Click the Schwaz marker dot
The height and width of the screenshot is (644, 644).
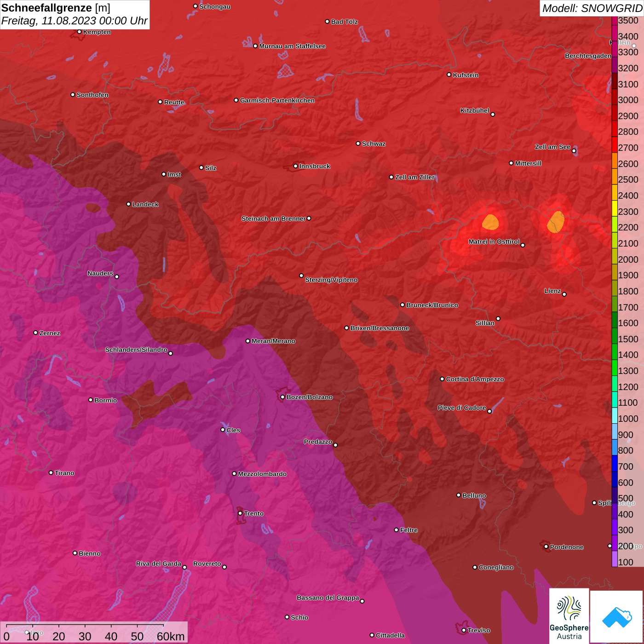pos(358,144)
